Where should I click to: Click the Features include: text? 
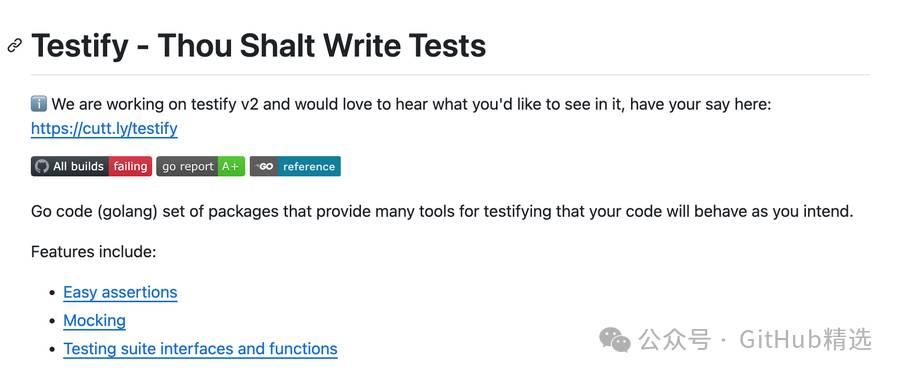pos(94,252)
